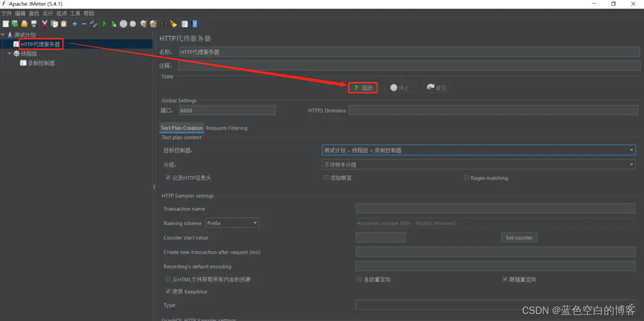This screenshot has width=644, height=321.
Task: Open the 选项 menu
Action: [x=62, y=13]
